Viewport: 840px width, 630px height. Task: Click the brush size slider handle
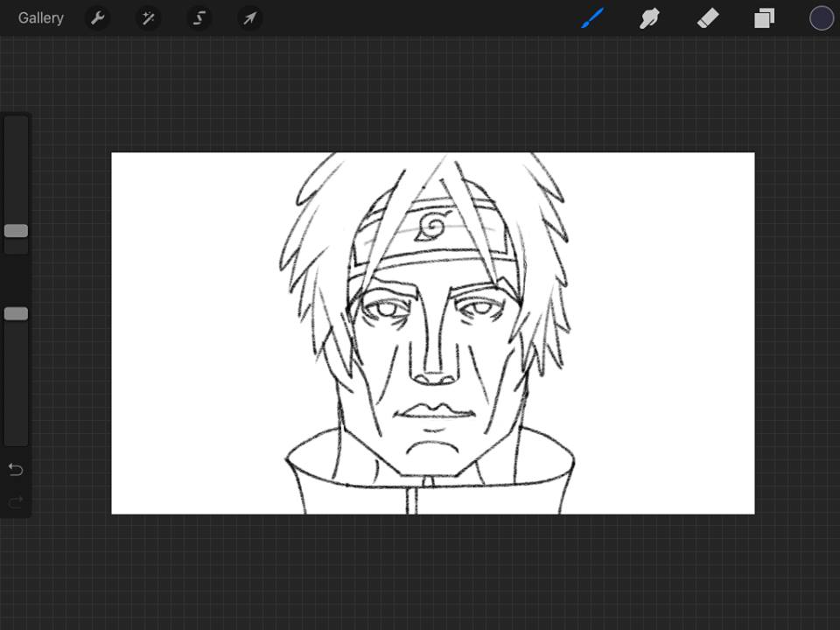pos(16,231)
